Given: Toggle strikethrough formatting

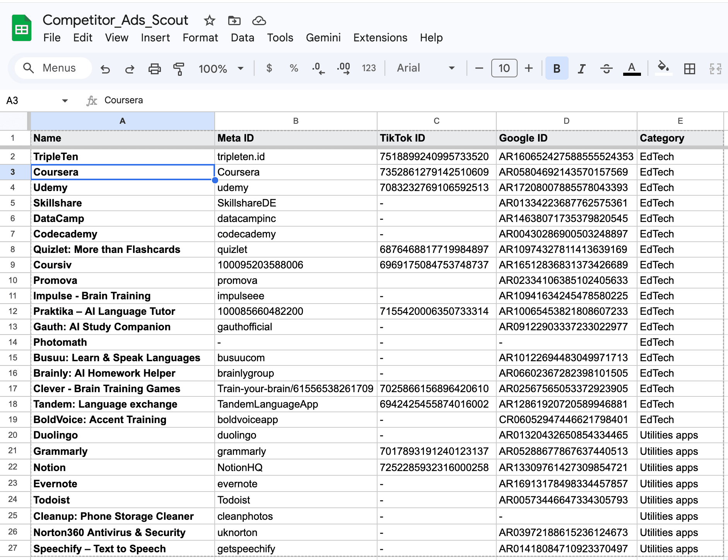Looking at the screenshot, I should [x=606, y=68].
